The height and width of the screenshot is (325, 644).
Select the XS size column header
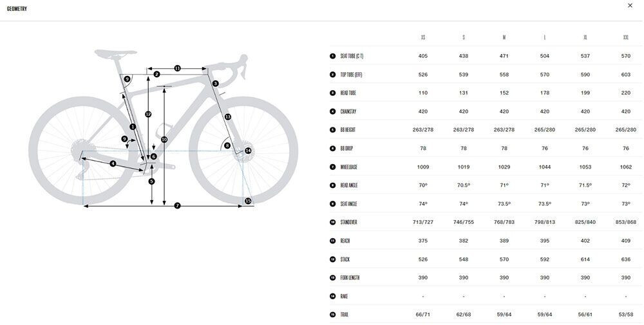pos(423,37)
